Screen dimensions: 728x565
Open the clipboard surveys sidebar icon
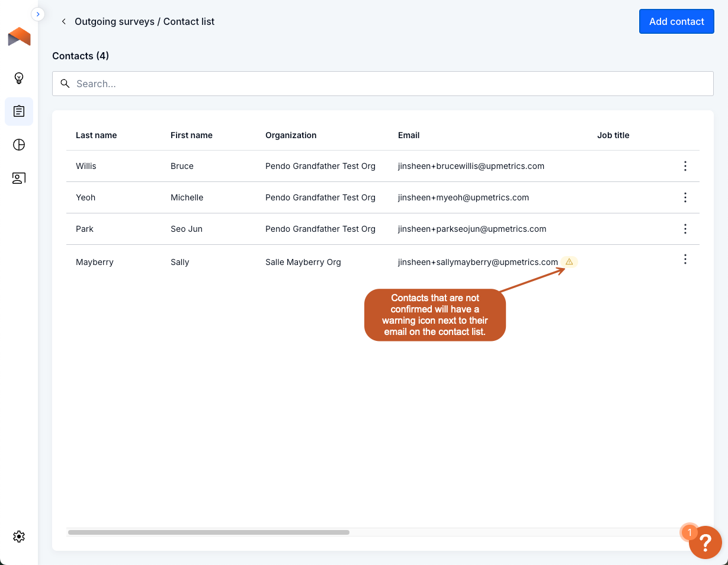[x=19, y=111]
